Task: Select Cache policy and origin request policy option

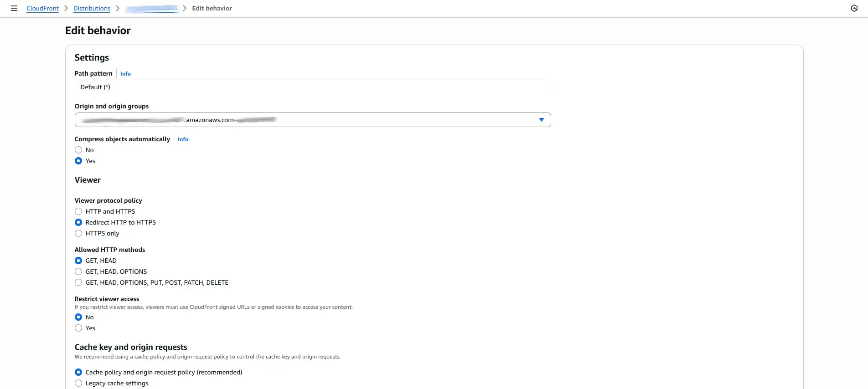Action: pyautogui.click(x=78, y=372)
